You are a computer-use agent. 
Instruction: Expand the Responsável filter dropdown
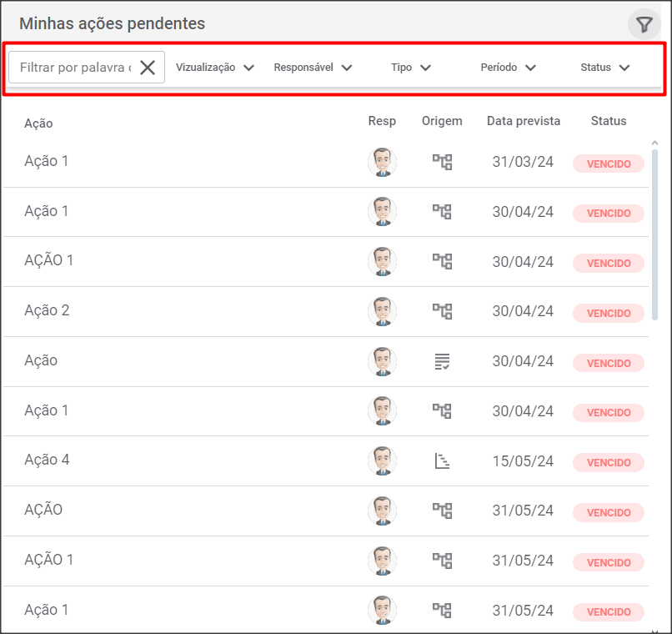pyautogui.click(x=313, y=68)
